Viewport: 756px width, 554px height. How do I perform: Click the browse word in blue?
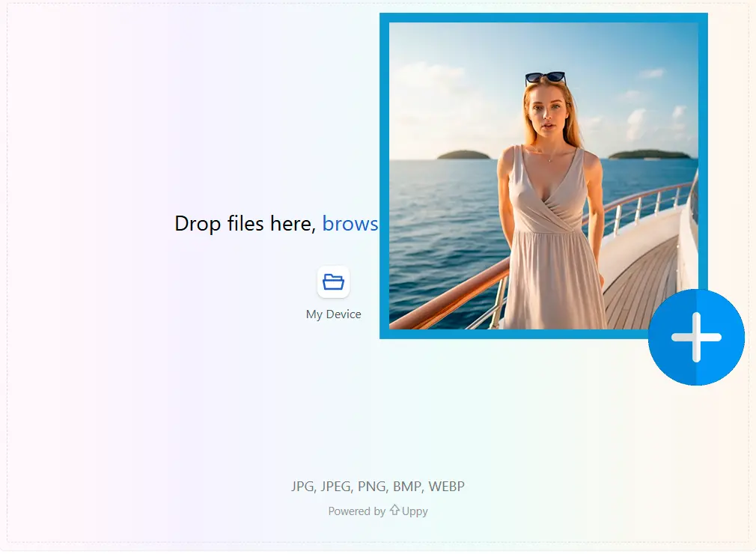point(350,223)
